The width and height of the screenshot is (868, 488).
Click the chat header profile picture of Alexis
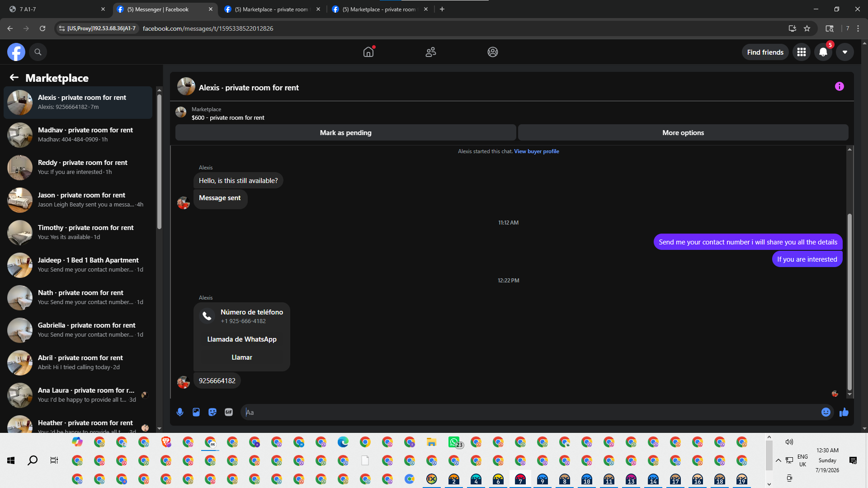[186, 86]
